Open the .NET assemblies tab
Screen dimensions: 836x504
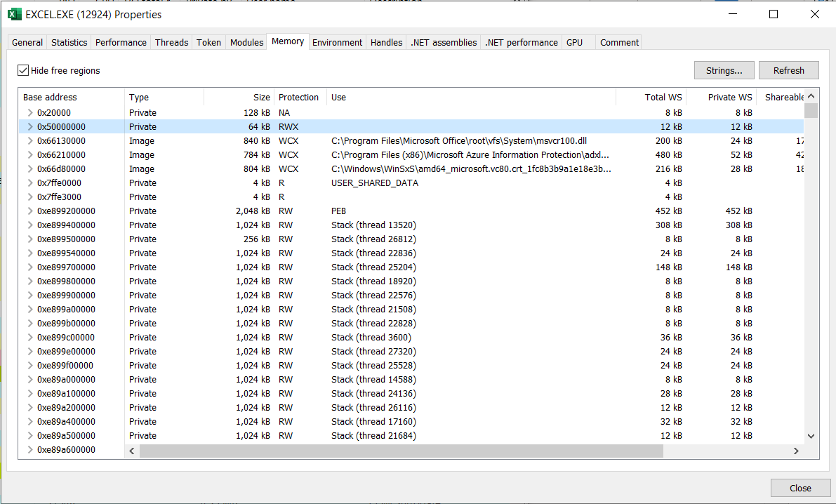tap(444, 42)
